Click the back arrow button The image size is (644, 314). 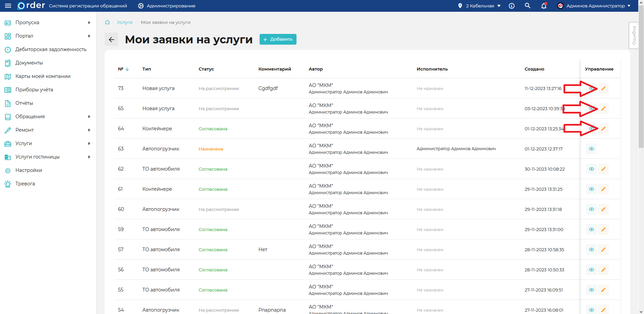(x=111, y=39)
